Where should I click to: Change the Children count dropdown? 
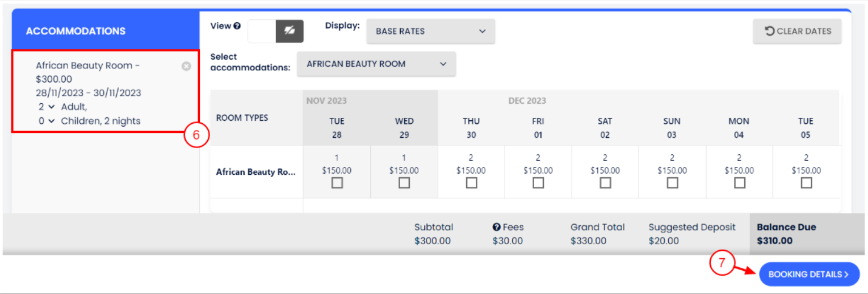coord(47,121)
